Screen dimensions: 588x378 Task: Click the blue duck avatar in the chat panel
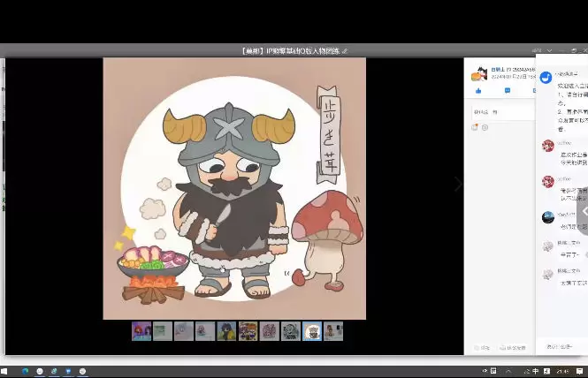(x=546, y=78)
